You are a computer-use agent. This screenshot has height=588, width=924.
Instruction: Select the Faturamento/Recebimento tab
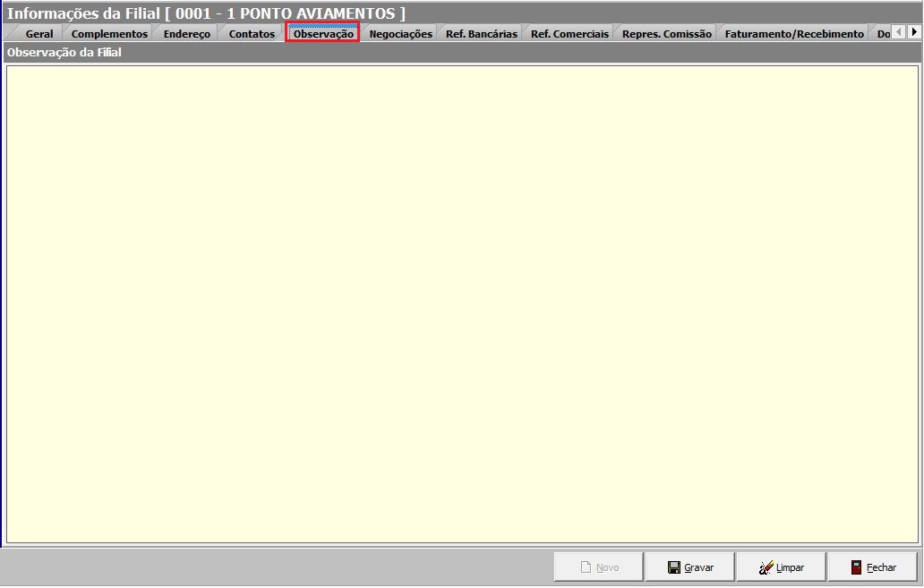click(x=794, y=34)
